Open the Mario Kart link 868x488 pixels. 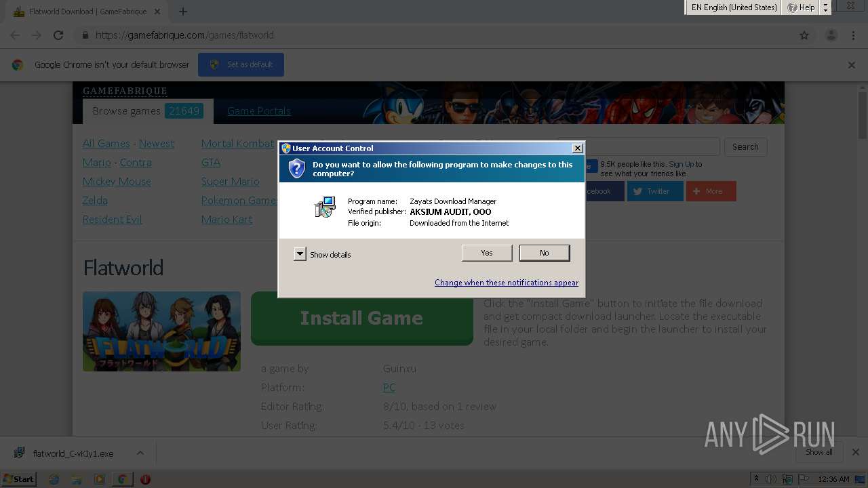point(227,220)
